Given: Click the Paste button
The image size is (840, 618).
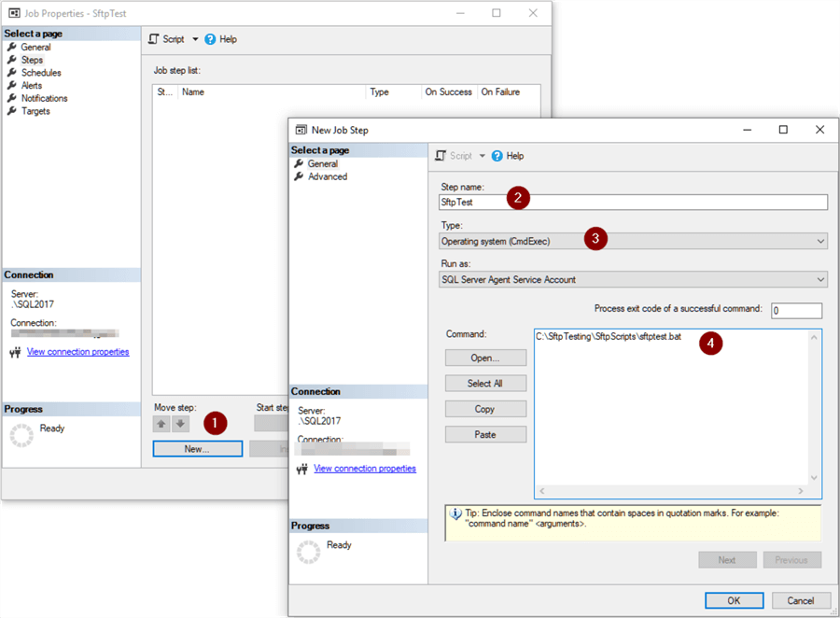Looking at the screenshot, I should click(x=485, y=435).
